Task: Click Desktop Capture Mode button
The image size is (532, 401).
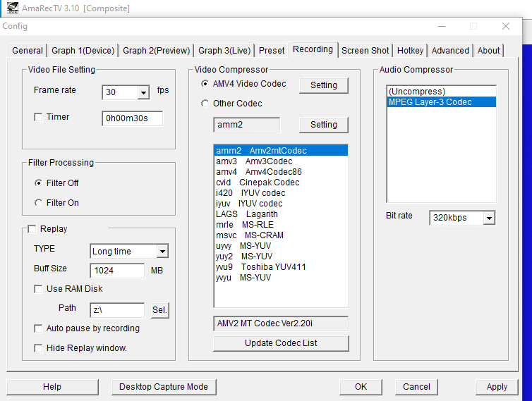Action: coord(164,387)
